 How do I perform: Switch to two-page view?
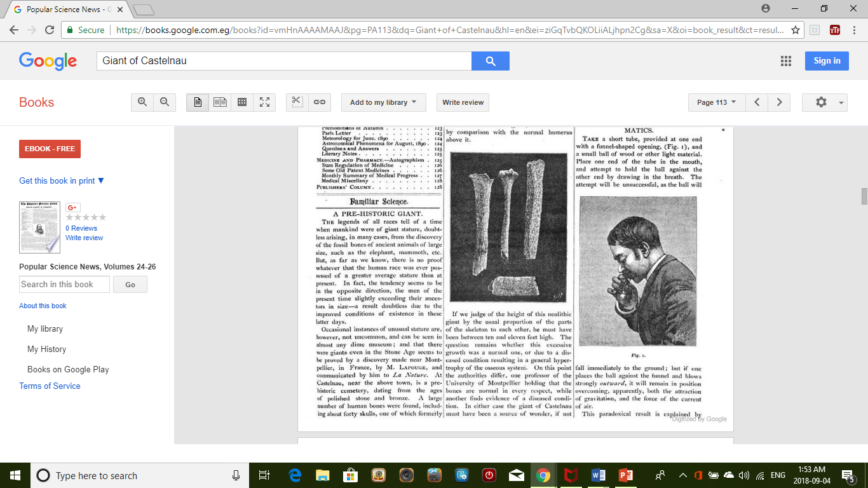tap(220, 102)
